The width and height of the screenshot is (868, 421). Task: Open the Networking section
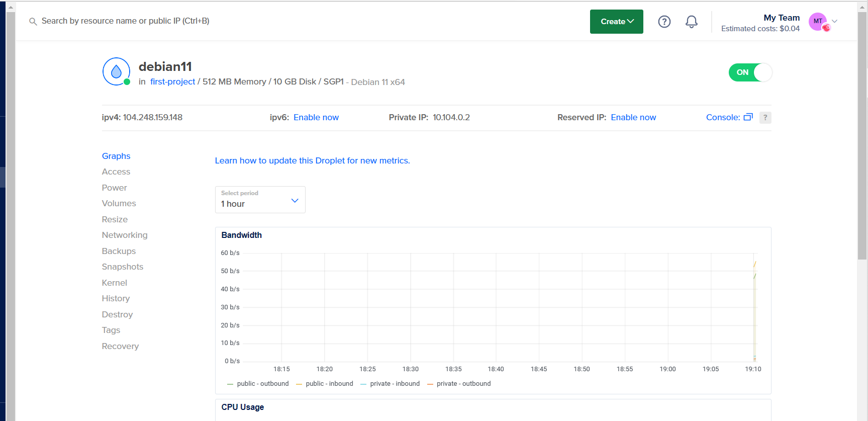(125, 235)
